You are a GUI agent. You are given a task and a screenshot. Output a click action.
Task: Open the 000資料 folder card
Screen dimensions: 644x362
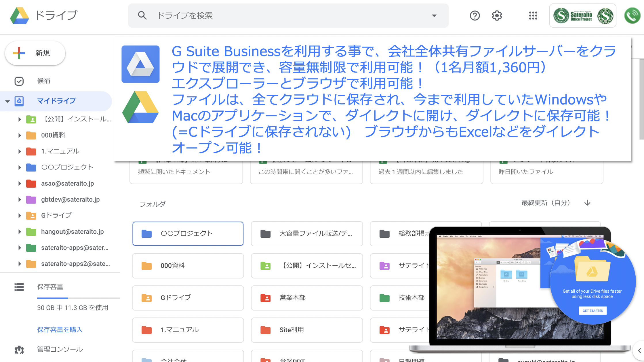[188, 266]
